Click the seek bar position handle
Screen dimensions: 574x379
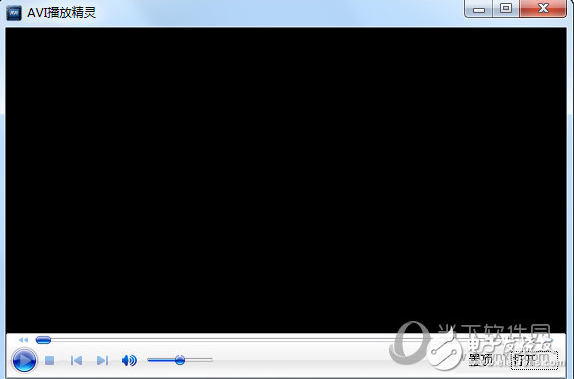[43, 340]
